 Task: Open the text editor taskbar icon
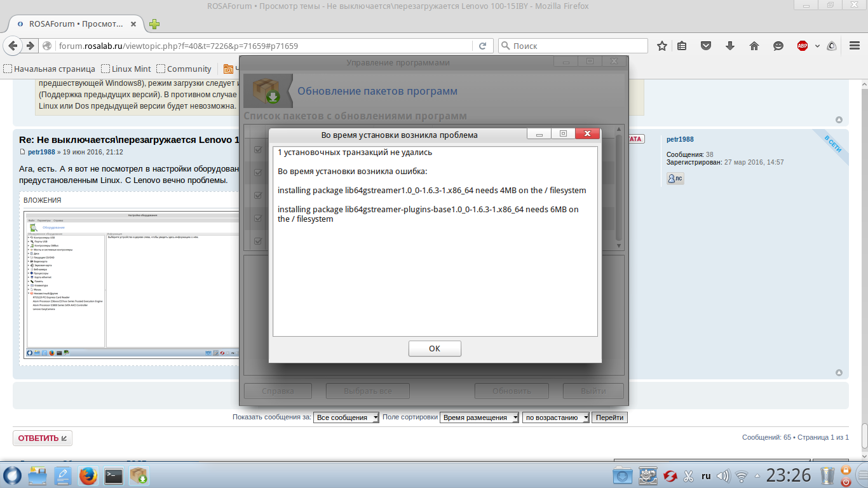click(x=63, y=475)
